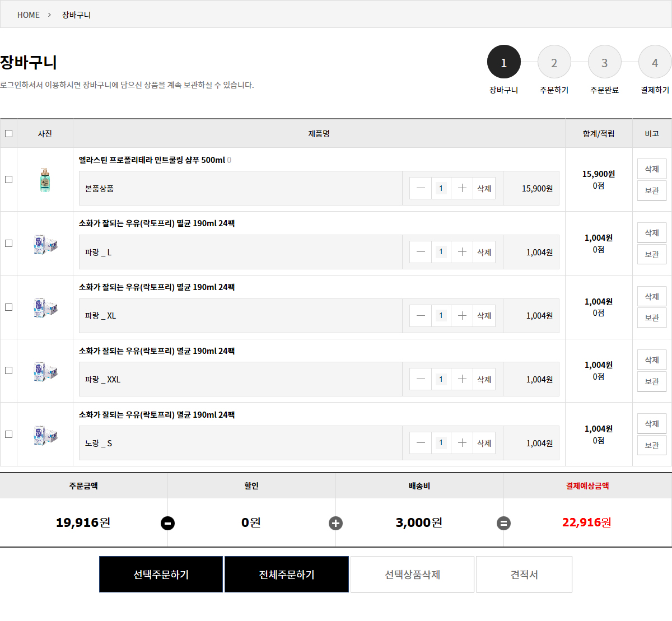Check the 엘라스틴 shampoo row checkbox

[8, 180]
